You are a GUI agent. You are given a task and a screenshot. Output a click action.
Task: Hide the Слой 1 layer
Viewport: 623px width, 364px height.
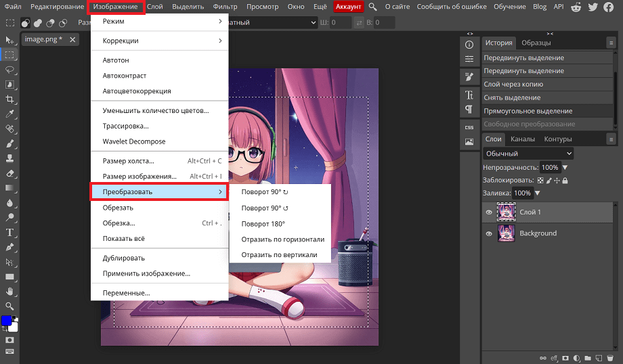[489, 212]
